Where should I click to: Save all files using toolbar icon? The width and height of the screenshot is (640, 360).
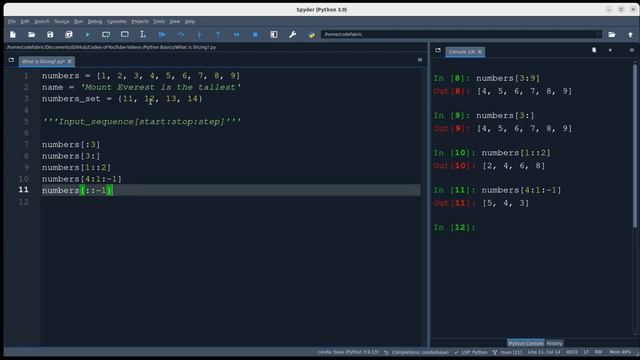click(x=69, y=35)
